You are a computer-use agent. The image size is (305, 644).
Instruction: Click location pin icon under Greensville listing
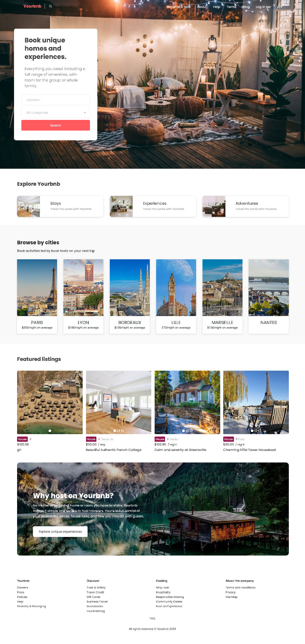[x=168, y=439]
